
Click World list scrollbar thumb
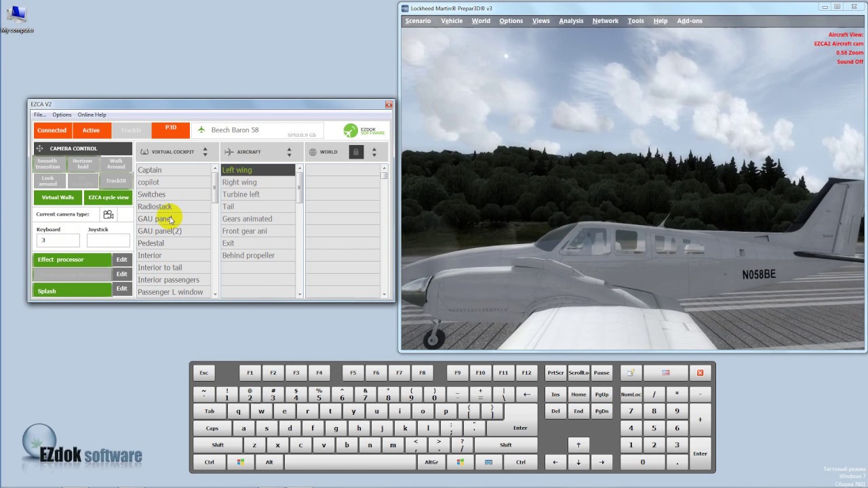384,176
